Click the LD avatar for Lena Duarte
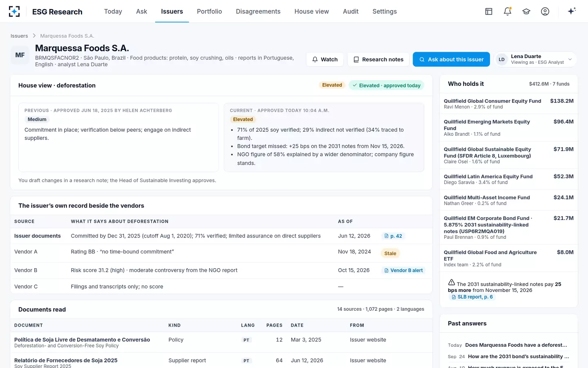Screen dimensions: 588x368 click(501, 59)
